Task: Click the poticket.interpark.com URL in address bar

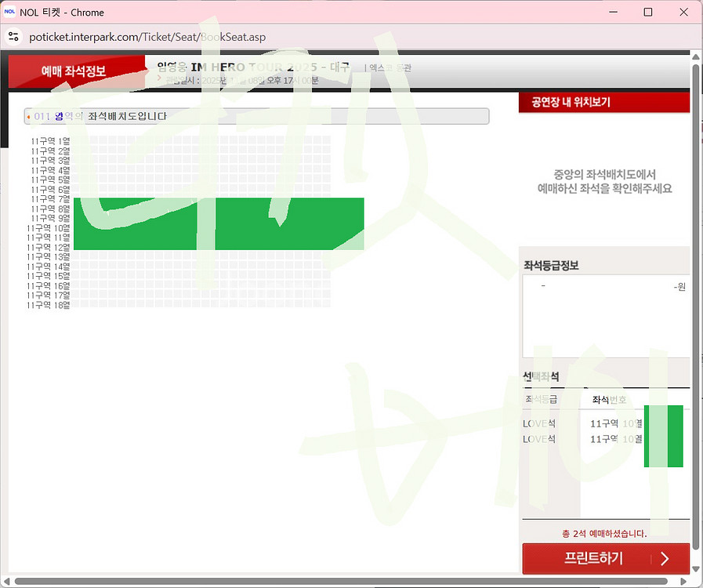Action: click(x=147, y=37)
